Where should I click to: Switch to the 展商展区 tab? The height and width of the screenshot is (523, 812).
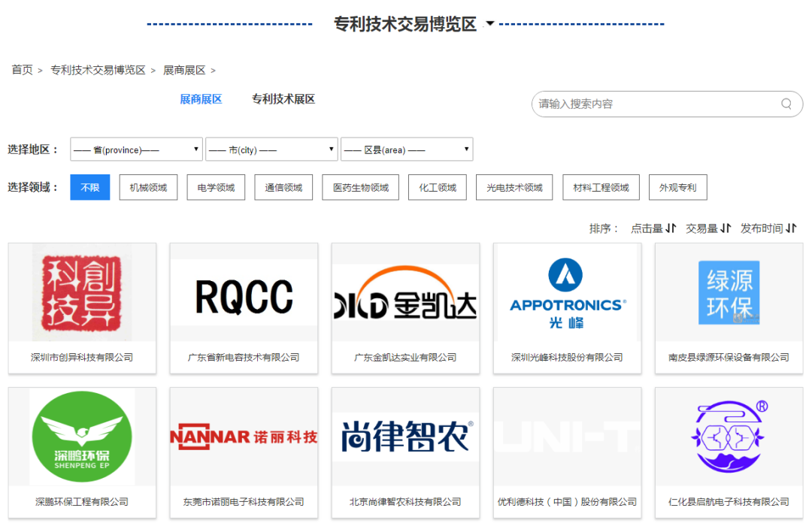tap(201, 99)
